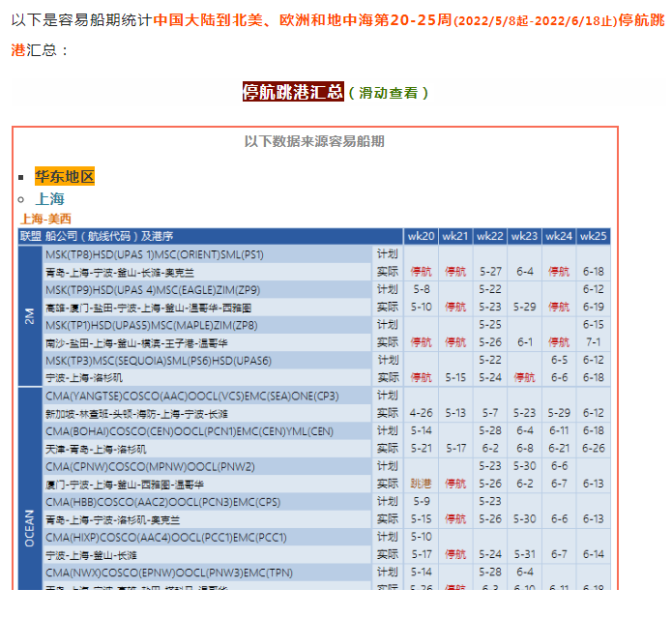The height and width of the screenshot is (618, 672).
Task: Click 实际 label of 天津-青岛-上海-洛杉矶 row
Action: (x=388, y=449)
